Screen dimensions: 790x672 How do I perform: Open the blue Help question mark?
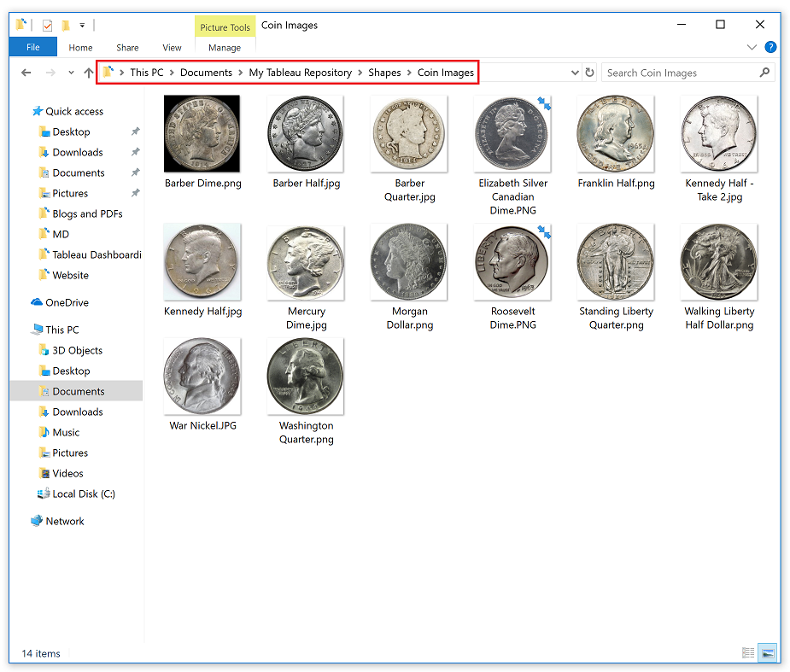[770, 47]
